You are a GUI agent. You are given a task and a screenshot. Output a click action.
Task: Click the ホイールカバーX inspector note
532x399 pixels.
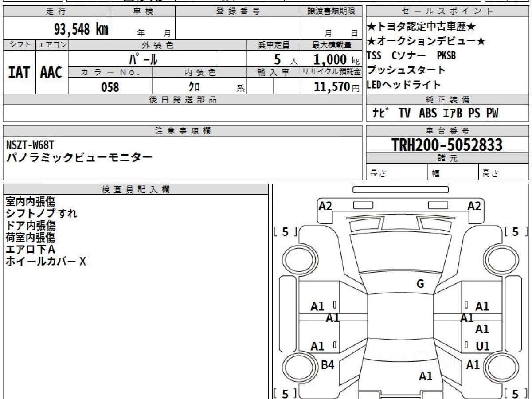[46, 261]
